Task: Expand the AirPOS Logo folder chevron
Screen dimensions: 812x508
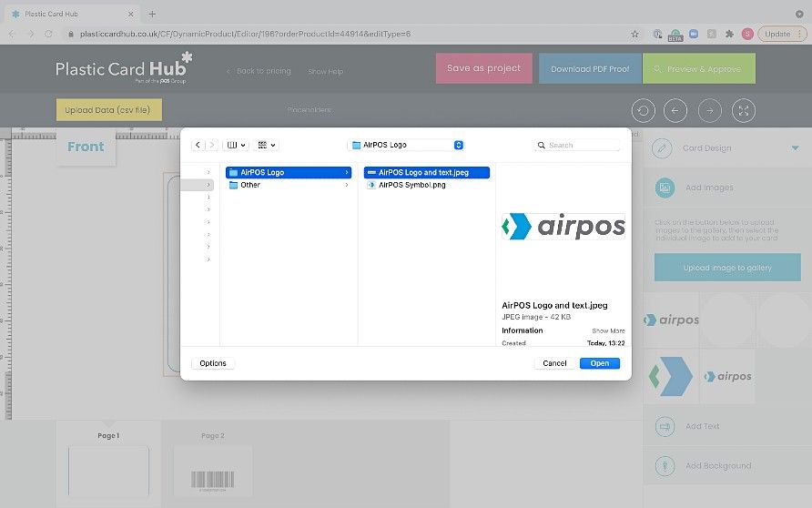Action: (x=347, y=172)
